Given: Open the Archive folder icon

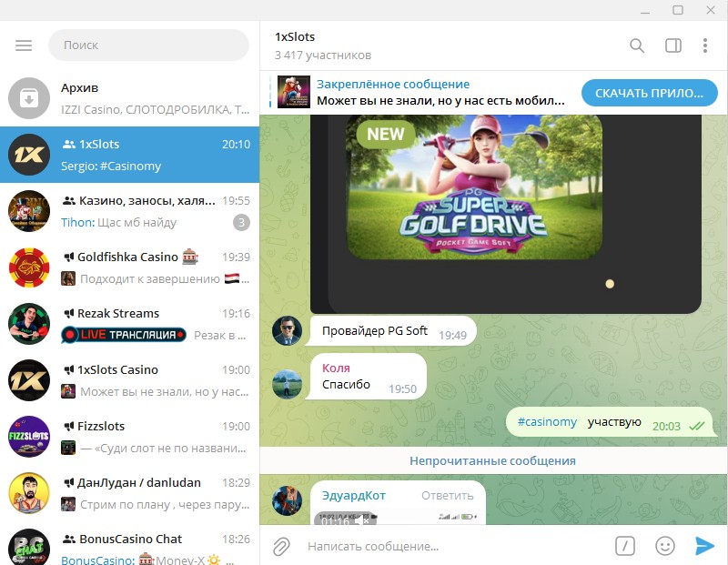Looking at the screenshot, I should coord(29,98).
